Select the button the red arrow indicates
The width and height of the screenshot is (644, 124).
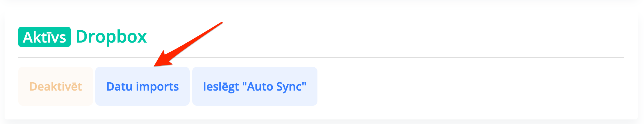click(142, 86)
